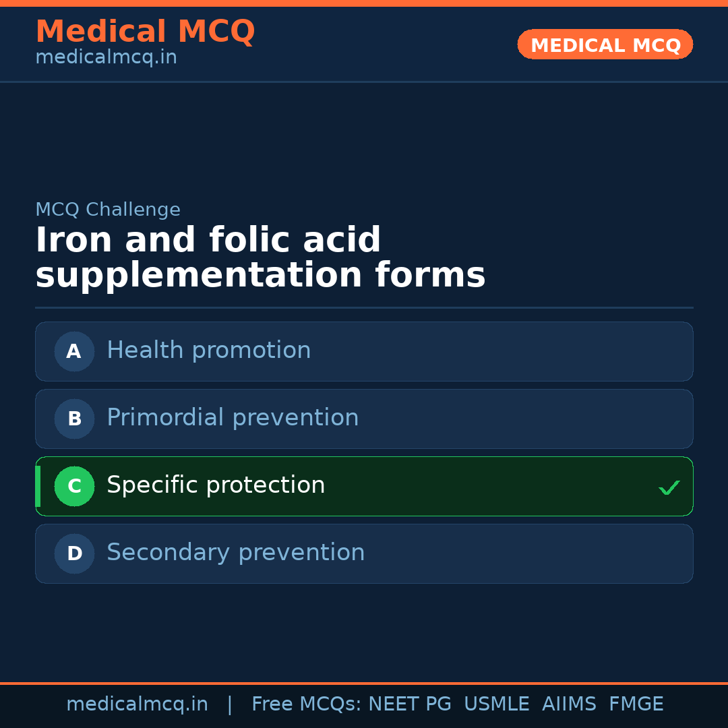Click the letter A circle icon
The image size is (728, 728).
(x=74, y=351)
